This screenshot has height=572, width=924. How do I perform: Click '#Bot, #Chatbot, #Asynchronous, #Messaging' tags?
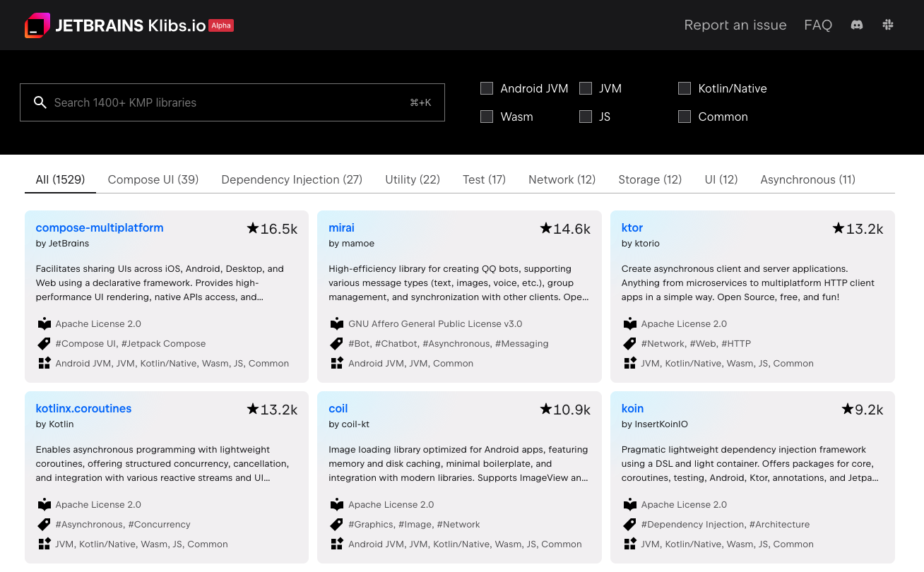[449, 343]
